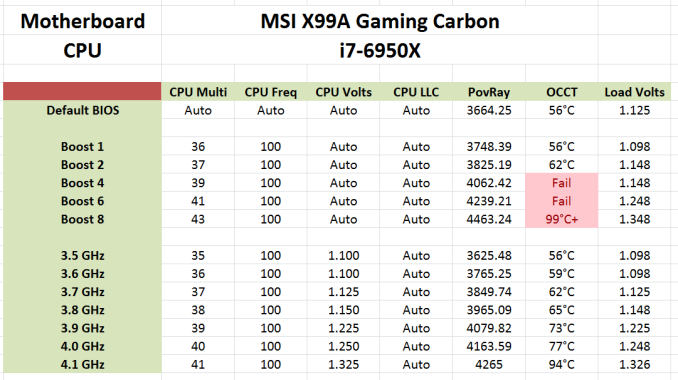Select the pink Fail cell for Boost 4
The width and height of the screenshot is (678, 380).
(x=561, y=183)
